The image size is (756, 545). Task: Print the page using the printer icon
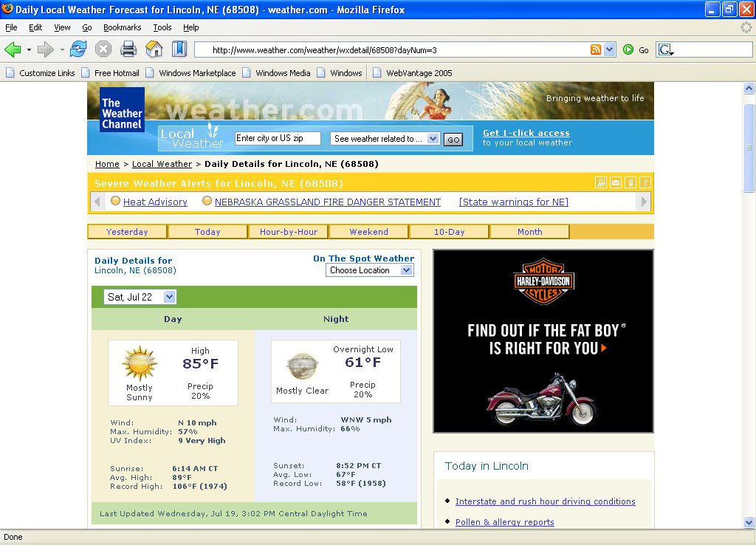(128, 49)
